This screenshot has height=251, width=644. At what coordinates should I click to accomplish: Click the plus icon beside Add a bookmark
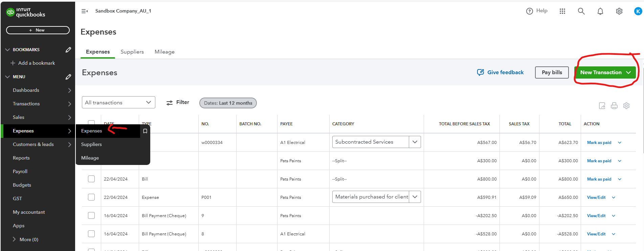click(x=13, y=63)
